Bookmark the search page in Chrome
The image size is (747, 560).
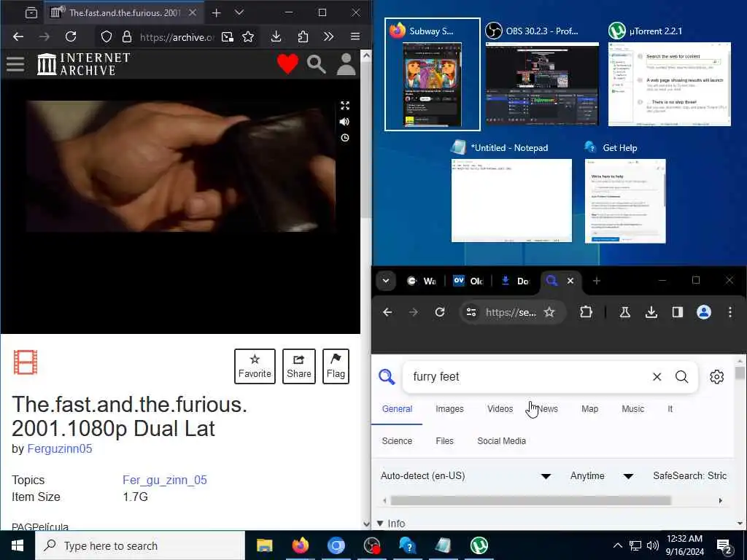[549, 312]
